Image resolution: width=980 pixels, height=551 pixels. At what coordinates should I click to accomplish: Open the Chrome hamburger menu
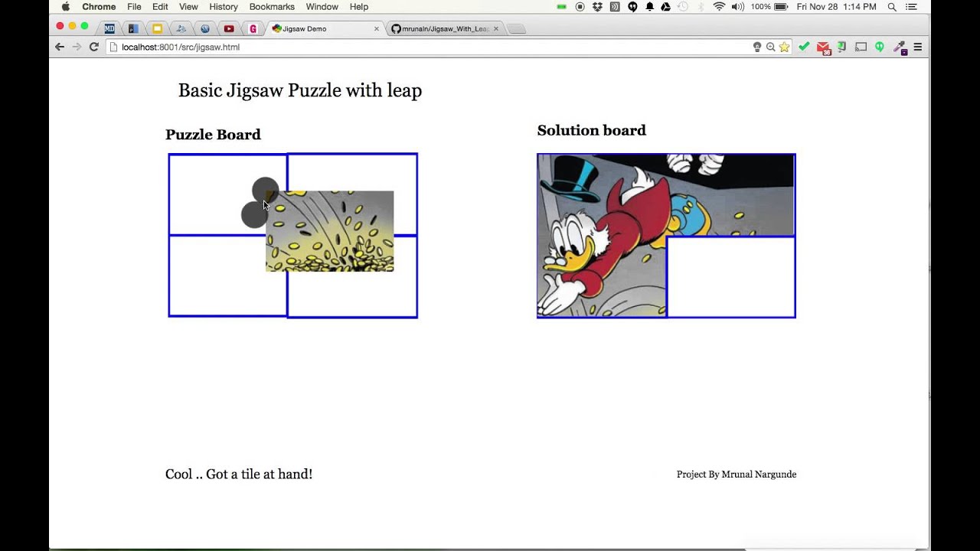coord(918,47)
